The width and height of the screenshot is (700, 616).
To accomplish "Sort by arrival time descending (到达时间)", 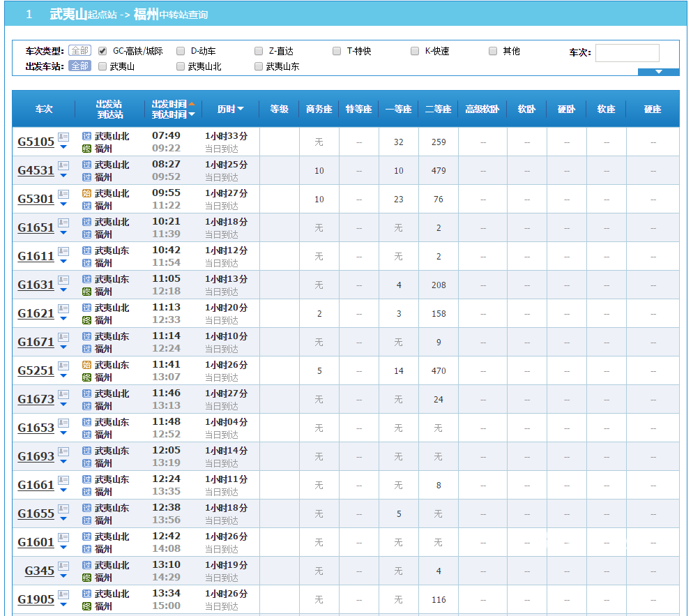I will 192,114.
